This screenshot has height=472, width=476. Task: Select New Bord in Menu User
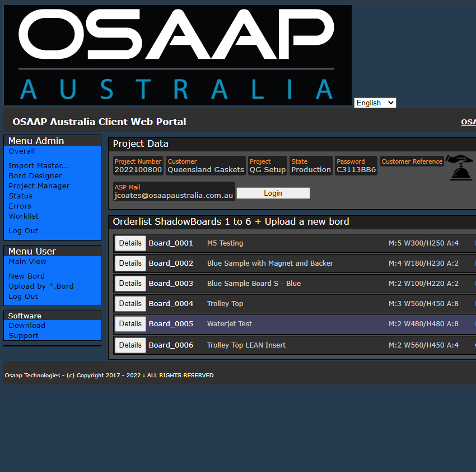coord(26,276)
